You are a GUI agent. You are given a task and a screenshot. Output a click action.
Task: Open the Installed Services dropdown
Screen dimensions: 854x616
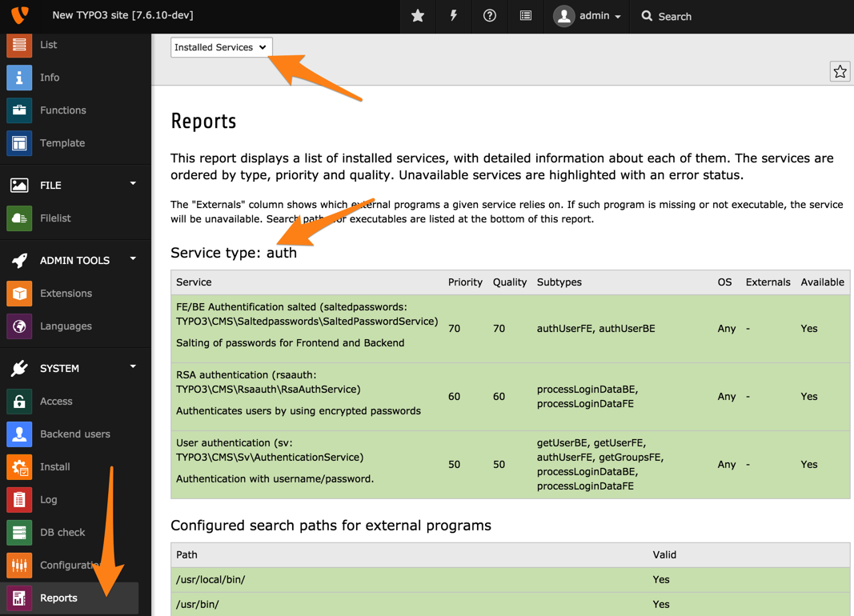point(221,47)
